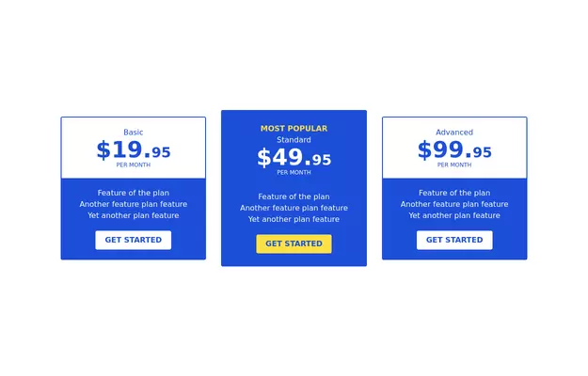Select the Basic plan title

133,133
